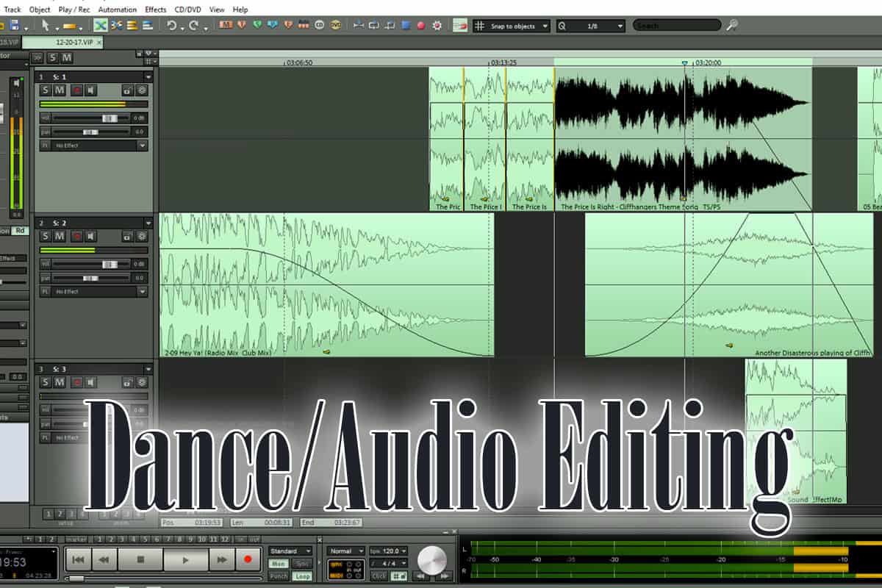Solo track 2 with the S button
Screen dimensions: 882x588
(x=46, y=237)
